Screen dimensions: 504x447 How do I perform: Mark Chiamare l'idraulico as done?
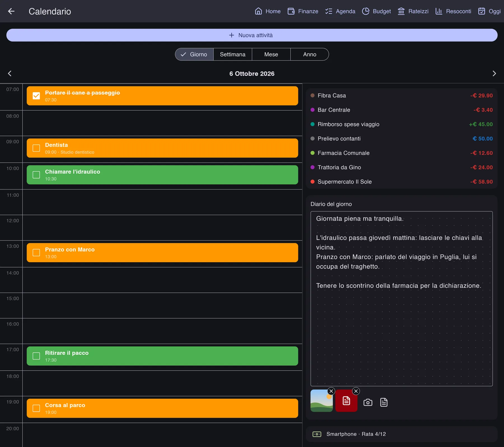[36, 175]
